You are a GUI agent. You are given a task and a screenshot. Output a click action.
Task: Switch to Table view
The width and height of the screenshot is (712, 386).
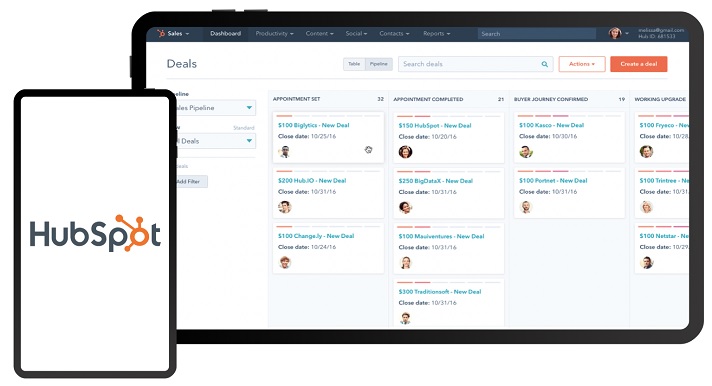tap(354, 64)
